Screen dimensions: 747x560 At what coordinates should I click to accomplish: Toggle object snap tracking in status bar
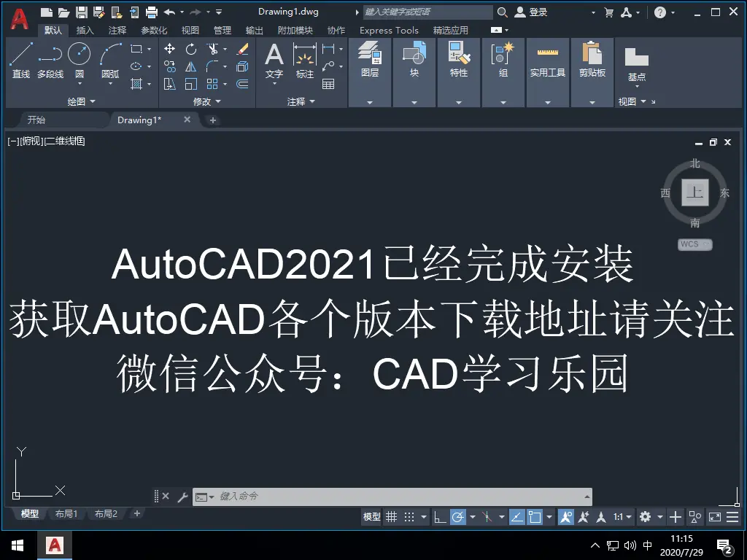click(x=517, y=517)
